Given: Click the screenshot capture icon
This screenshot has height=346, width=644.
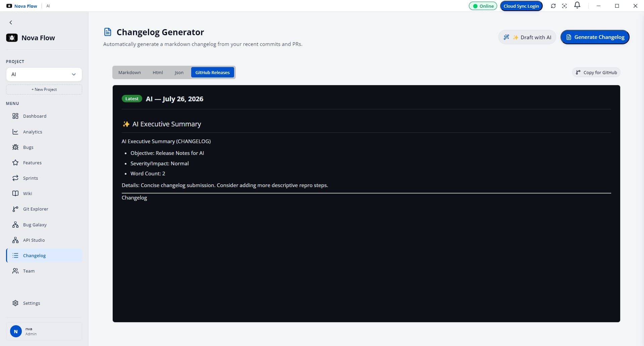Looking at the screenshot, I should pos(565,6).
